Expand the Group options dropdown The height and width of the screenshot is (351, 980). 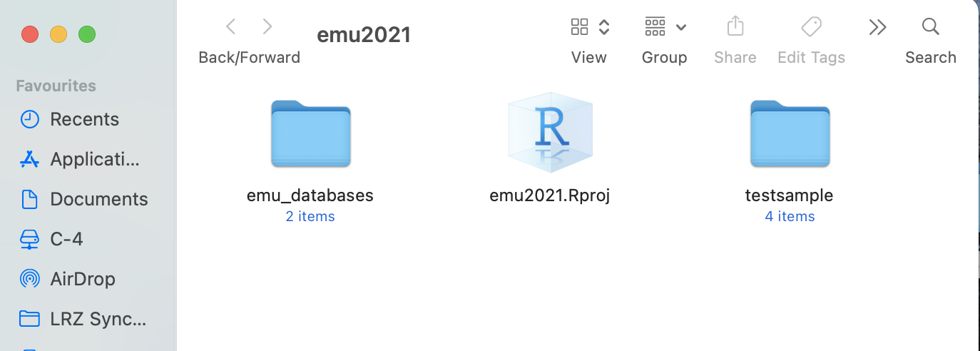665,28
